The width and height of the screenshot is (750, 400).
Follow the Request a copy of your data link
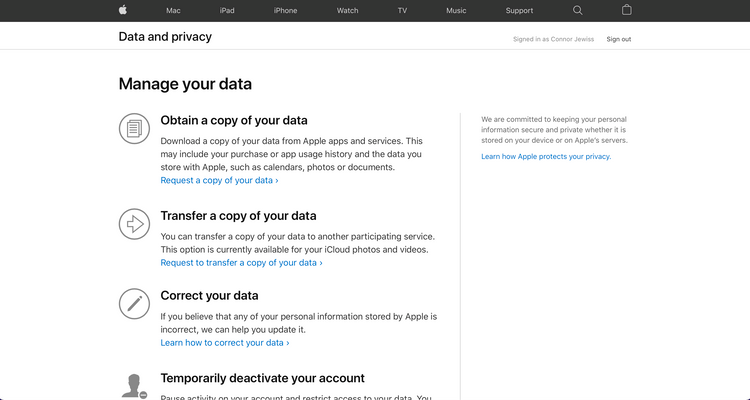[220, 180]
